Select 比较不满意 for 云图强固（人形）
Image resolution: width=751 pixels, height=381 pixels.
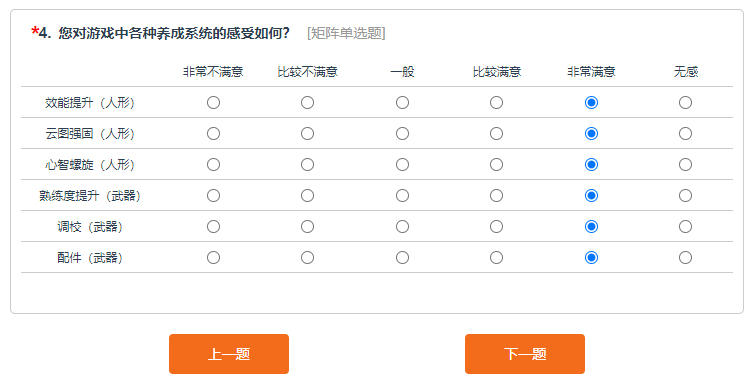coord(307,133)
